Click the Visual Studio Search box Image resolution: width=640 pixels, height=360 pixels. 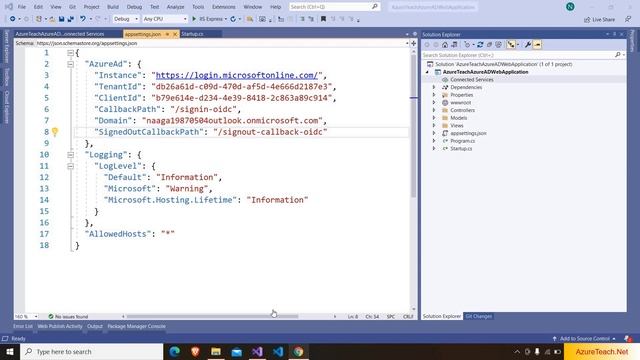tap(334, 7)
